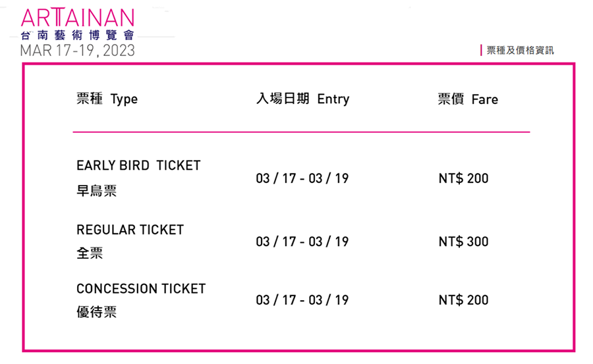The image size is (593, 364).
Task: Click the concession NT$ 200 fare
Action: click(463, 300)
